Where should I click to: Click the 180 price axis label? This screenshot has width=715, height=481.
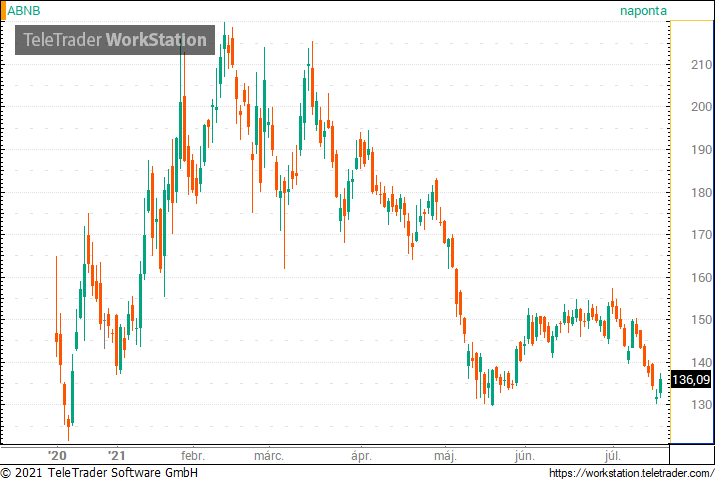click(x=701, y=192)
